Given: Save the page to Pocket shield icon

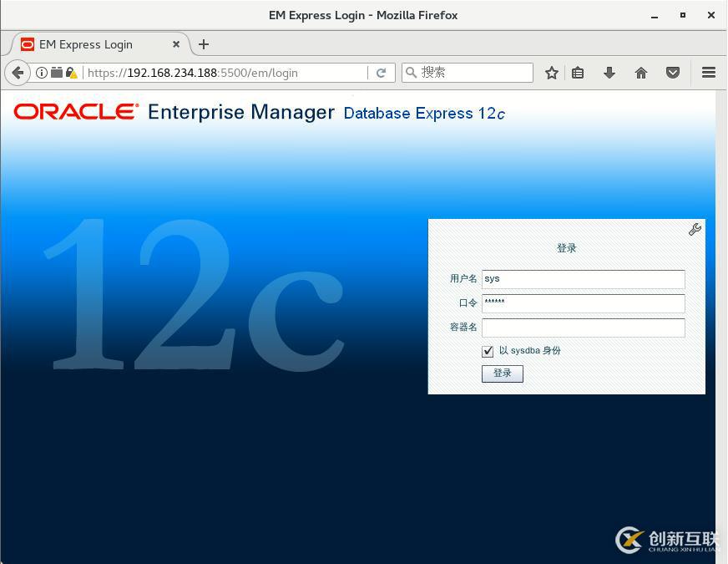Looking at the screenshot, I should (x=673, y=73).
